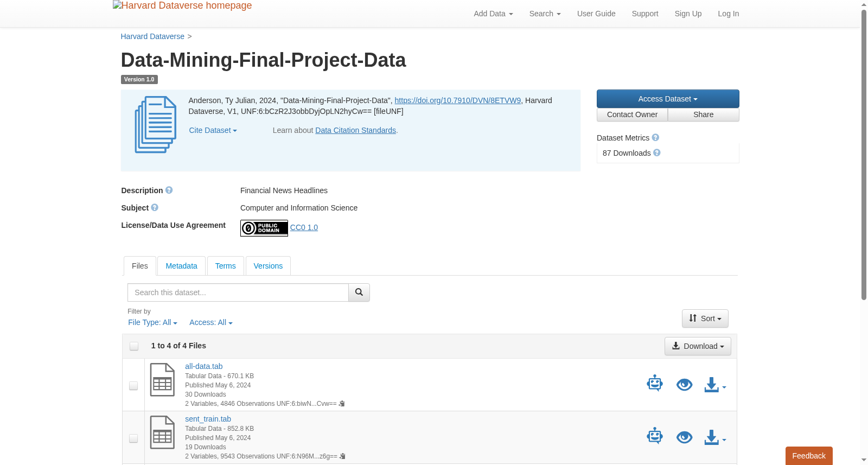The height and width of the screenshot is (465, 868).
Task: Click the text '19 Downloads' under sent_train.tab
Action: coord(205,447)
